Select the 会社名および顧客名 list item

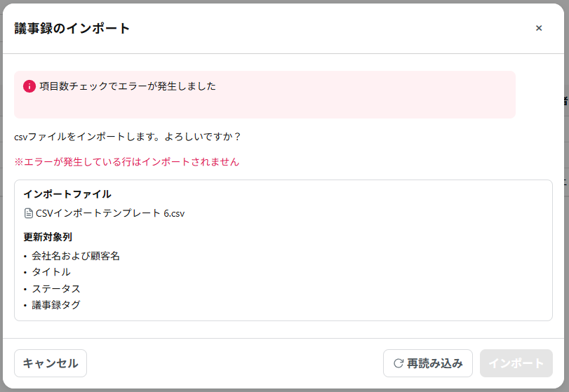76,256
